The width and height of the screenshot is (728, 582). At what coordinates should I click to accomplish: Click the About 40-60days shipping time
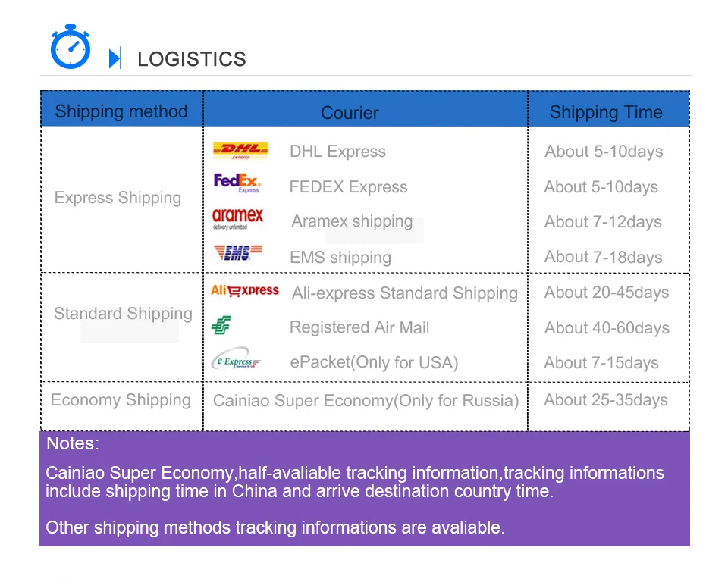tap(607, 328)
